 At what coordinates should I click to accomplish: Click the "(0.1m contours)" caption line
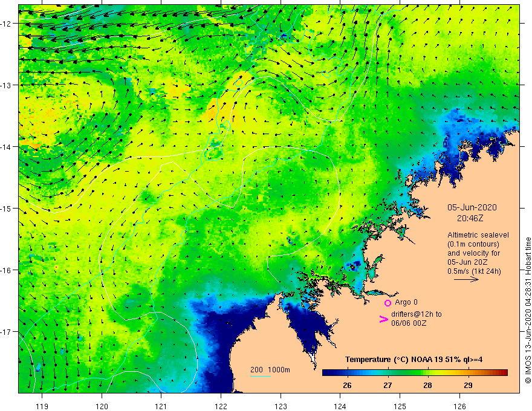point(473,244)
